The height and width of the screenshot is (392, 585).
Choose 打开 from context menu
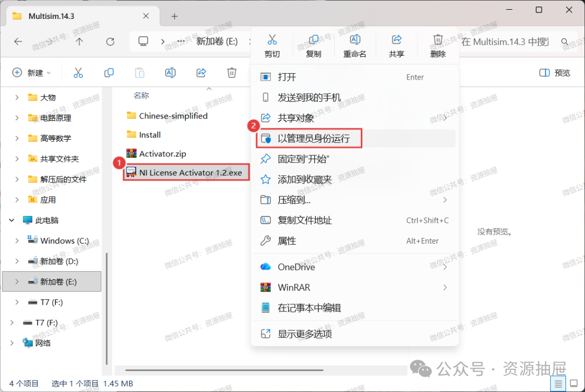click(x=355, y=77)
